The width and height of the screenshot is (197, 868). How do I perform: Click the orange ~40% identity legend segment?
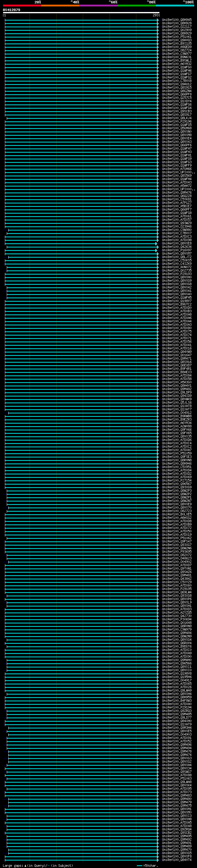pos(60,6)
